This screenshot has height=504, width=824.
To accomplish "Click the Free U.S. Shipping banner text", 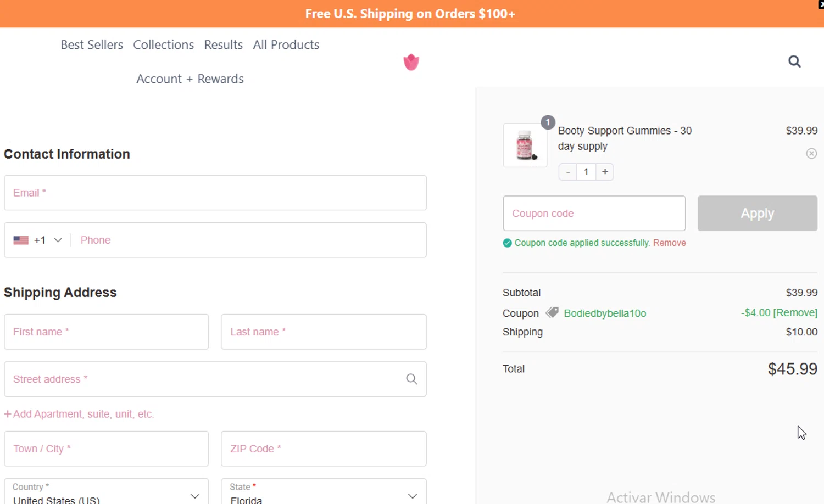I will [x=410, y=14].
